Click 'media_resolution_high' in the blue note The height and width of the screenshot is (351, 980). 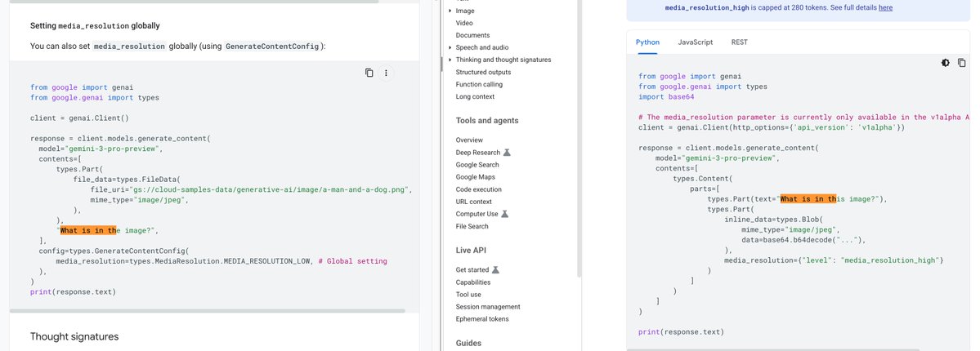pos(707,8)
